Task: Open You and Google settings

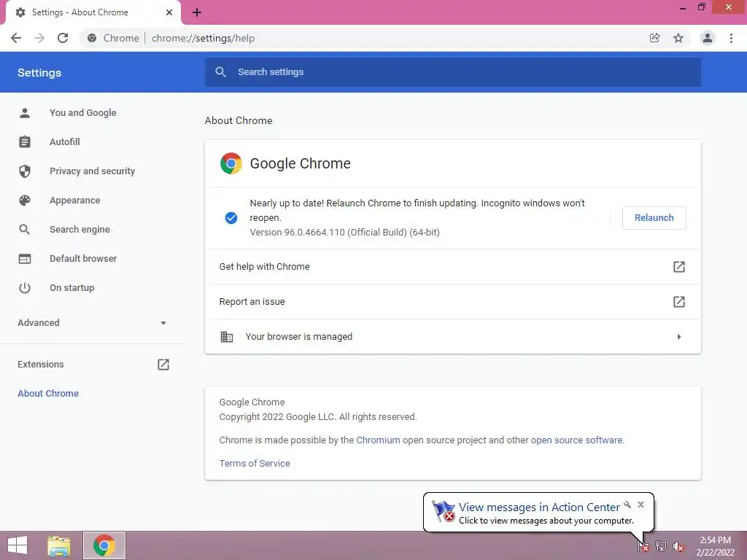Action: (x=83, y=113)
